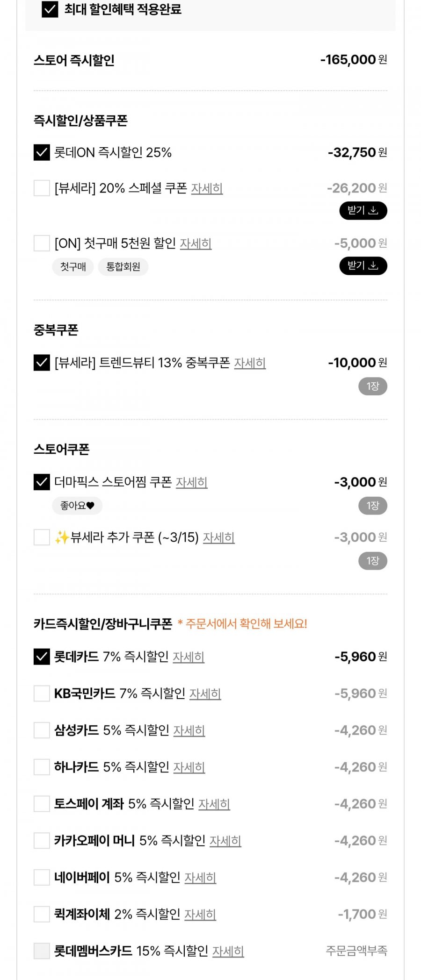
Task: Click the 통합회원 tag chip
Action: 123,266
